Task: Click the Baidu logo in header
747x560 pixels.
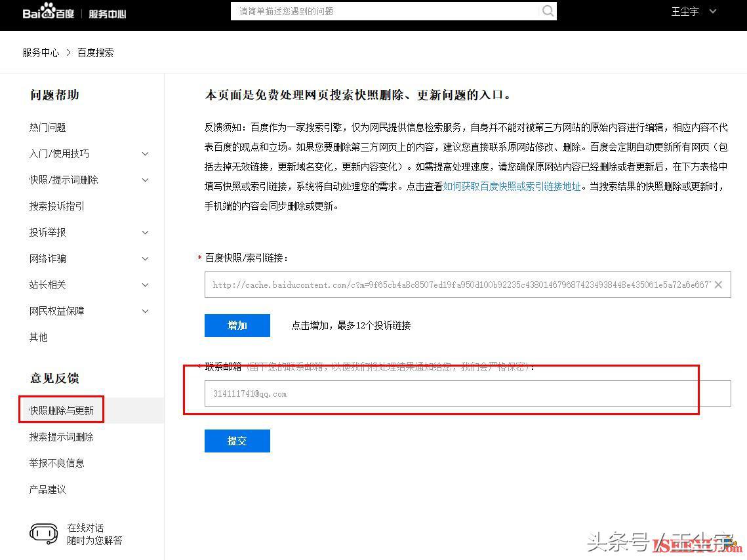Action: pyautogui.click(x=48, y=11)
